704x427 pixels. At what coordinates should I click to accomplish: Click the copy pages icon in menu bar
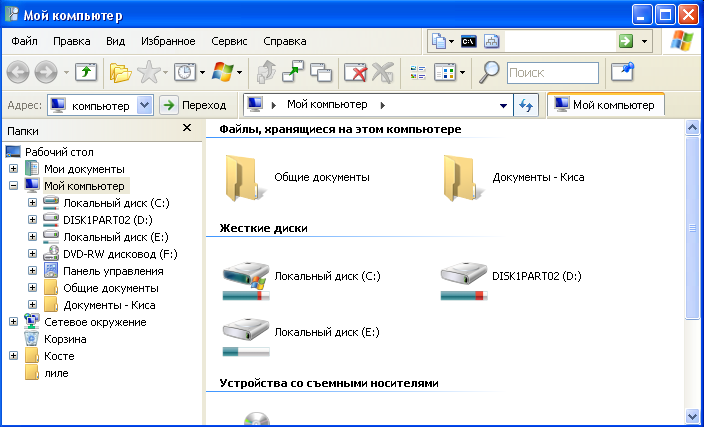(x=439, y=41)
